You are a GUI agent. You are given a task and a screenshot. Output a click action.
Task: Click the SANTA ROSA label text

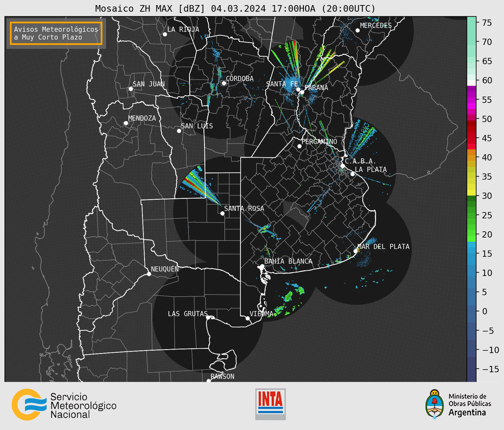coord(244,208)
